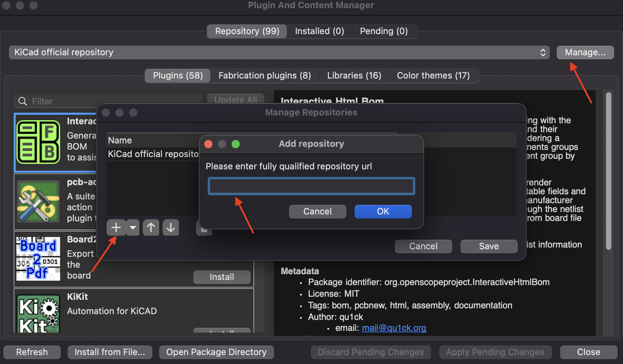Move selected repository up with arrow icon
Viewport: 623px width, 364px height.
[151, 227]
